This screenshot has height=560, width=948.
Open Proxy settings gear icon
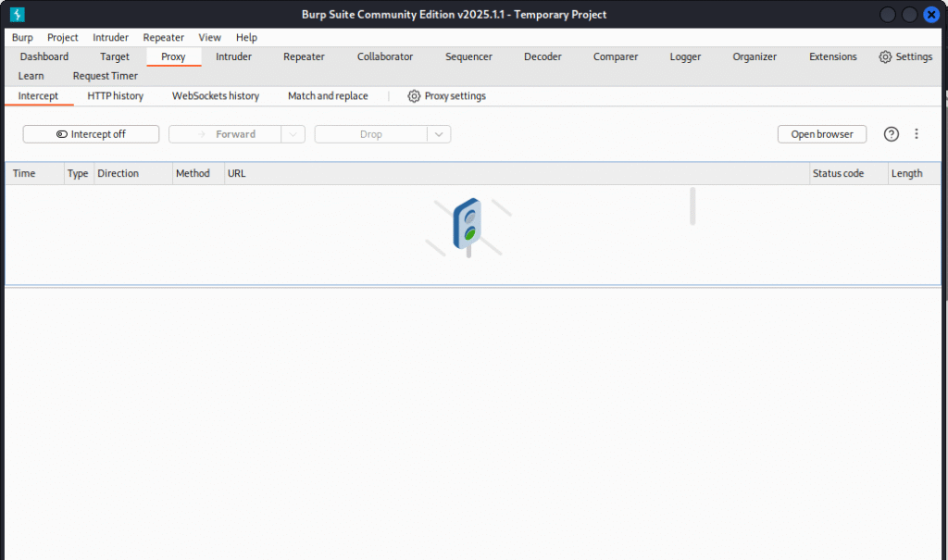point(414,96)
